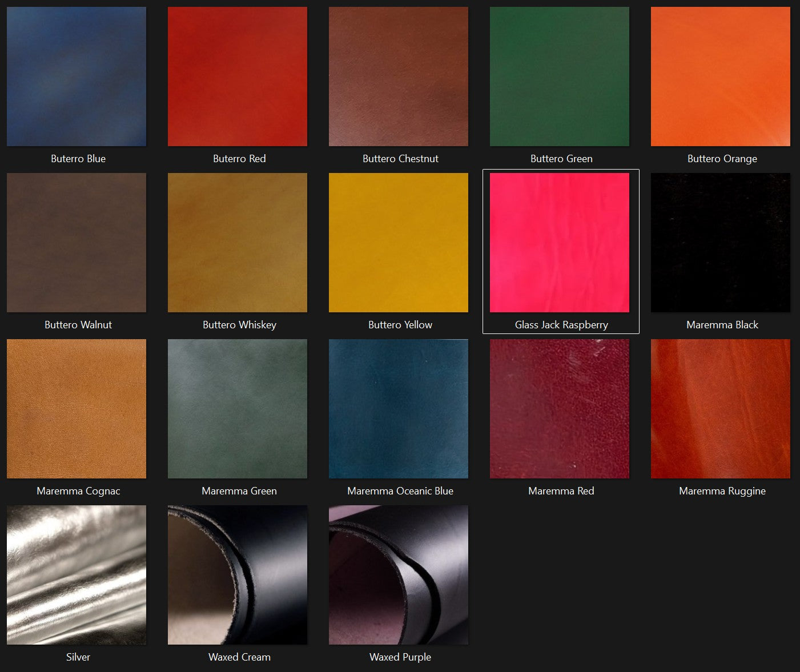
Task: Select the Buttero Yellow thumbnail
Action: coord(399,243)
